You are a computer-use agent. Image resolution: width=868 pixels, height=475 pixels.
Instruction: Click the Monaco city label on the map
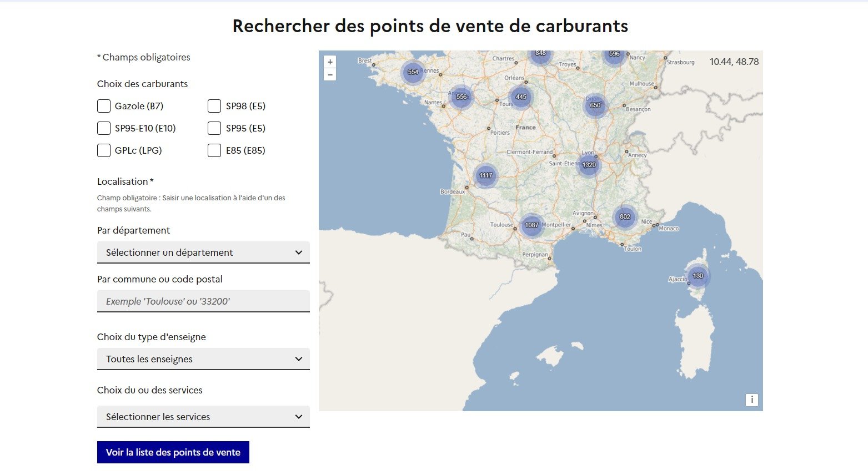click(669, 229)
